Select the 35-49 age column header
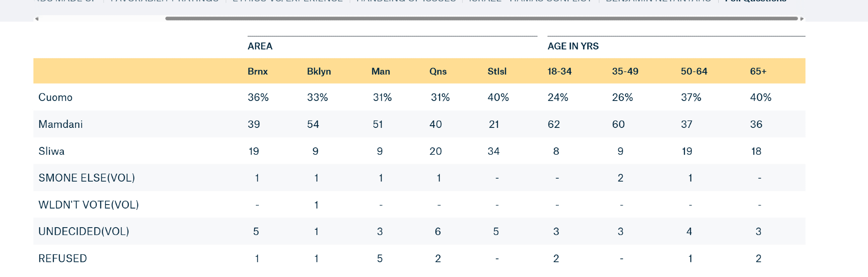The width and height of the screenshot is (868, 277). click(625, 72)
